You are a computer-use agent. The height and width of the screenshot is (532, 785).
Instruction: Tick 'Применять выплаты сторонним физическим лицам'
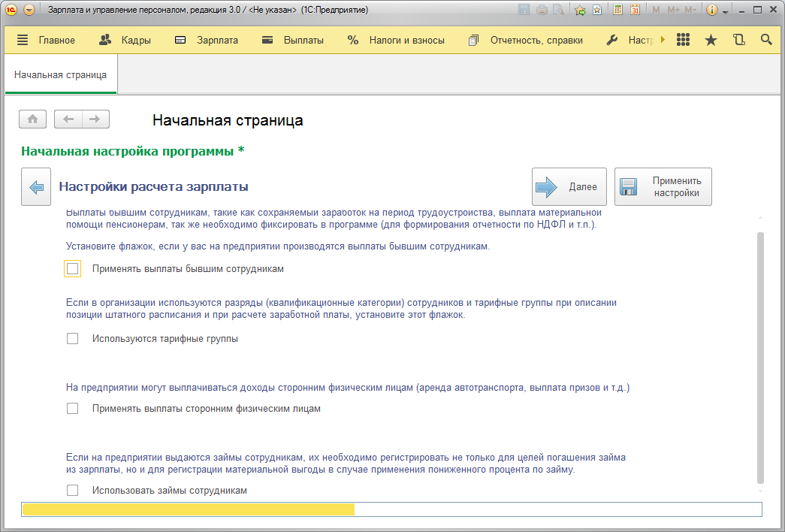coord(73,409)
